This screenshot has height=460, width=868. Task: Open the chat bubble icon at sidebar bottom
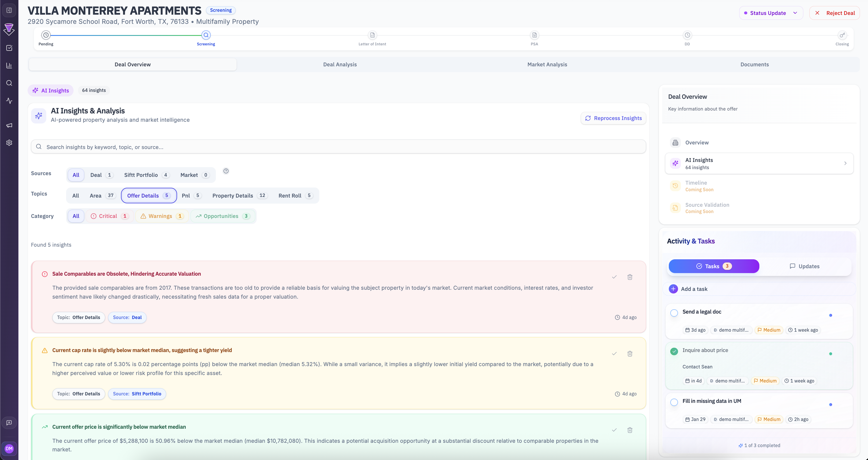[9, 423]
